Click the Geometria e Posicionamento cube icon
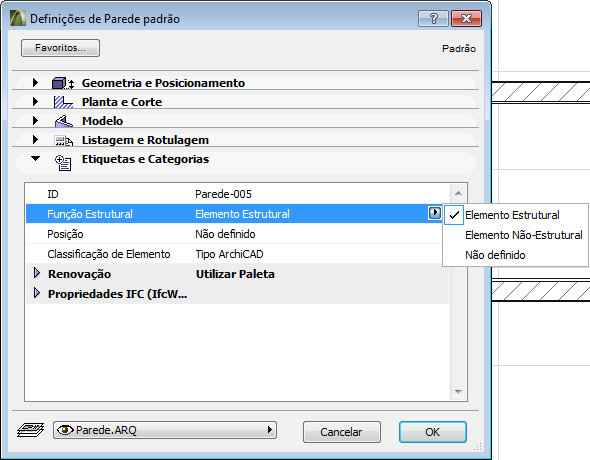The image size is (590, 460). 63,83
